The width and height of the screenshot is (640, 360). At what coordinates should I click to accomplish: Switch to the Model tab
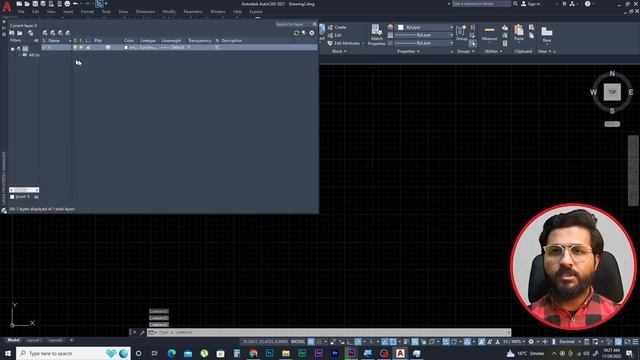tap(13, 340)
